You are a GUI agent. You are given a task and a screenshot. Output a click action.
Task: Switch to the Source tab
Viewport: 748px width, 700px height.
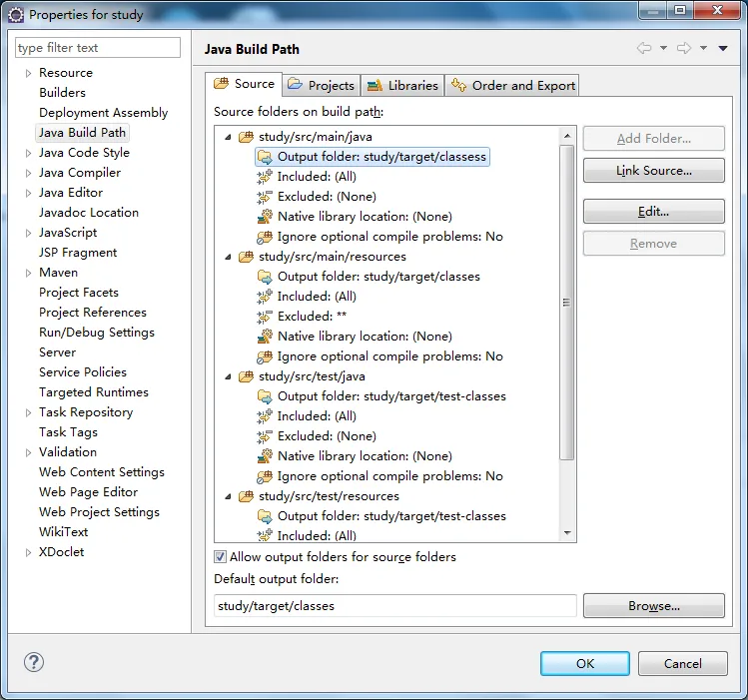click(245, 84)
